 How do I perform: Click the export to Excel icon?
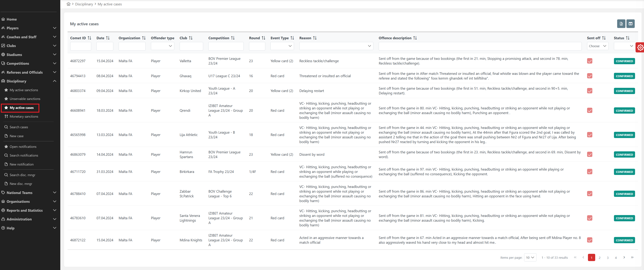tap(621, 24)
